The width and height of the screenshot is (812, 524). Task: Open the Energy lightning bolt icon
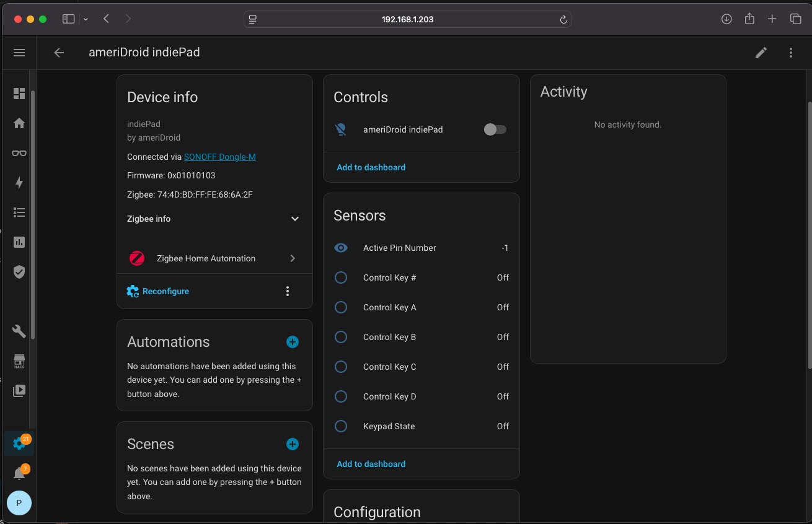19,183
